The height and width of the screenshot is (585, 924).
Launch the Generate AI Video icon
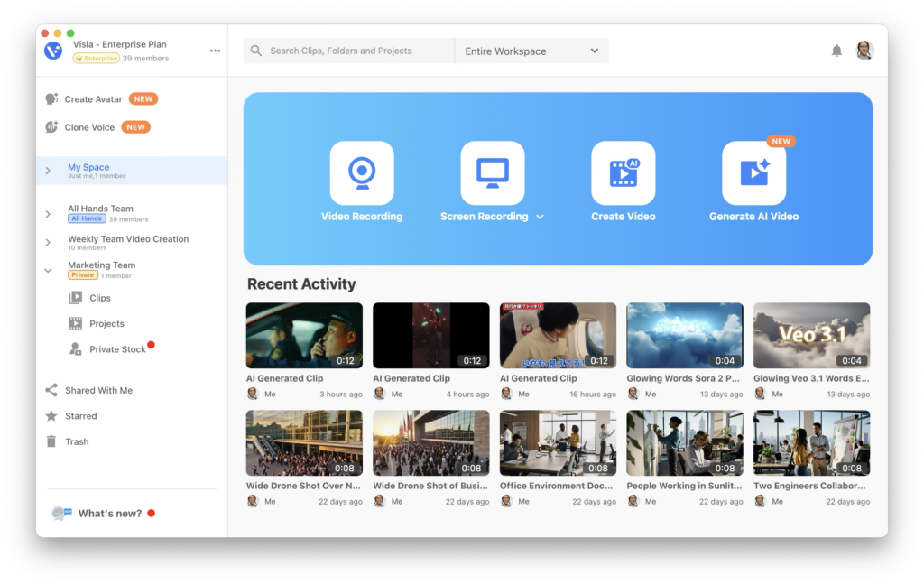pos(753,172)
